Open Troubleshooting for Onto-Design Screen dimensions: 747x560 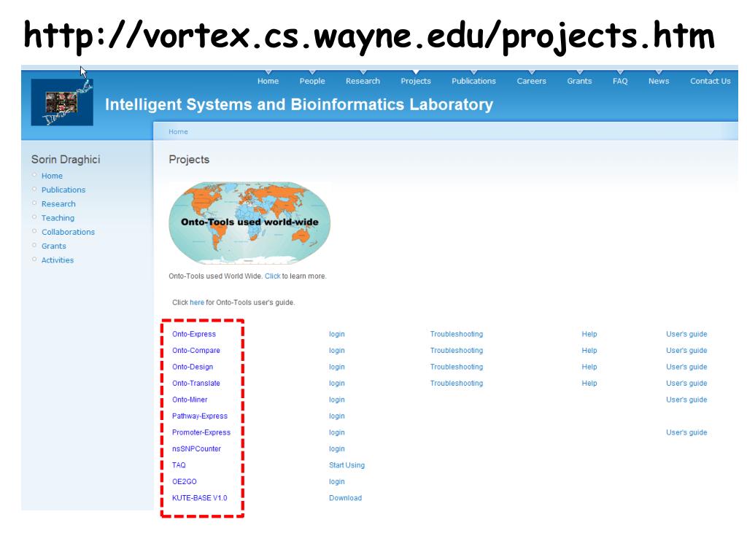pos(457,367)
